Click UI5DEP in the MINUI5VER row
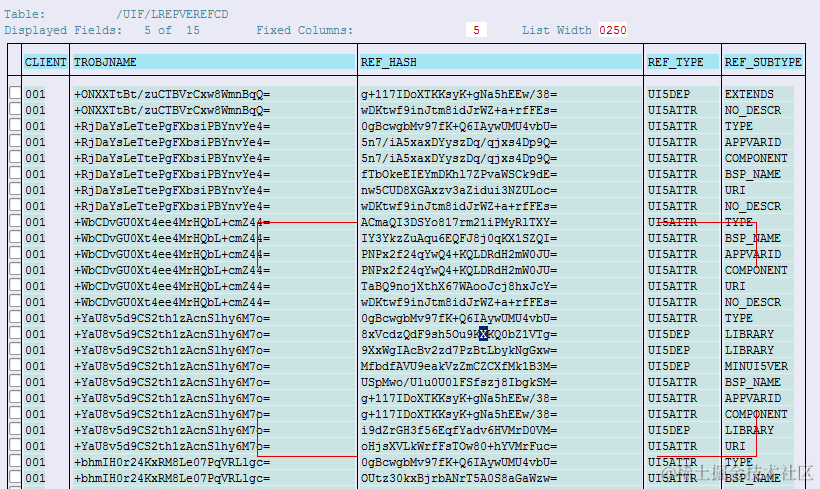 pyautogui.click(x=669, y=366)
